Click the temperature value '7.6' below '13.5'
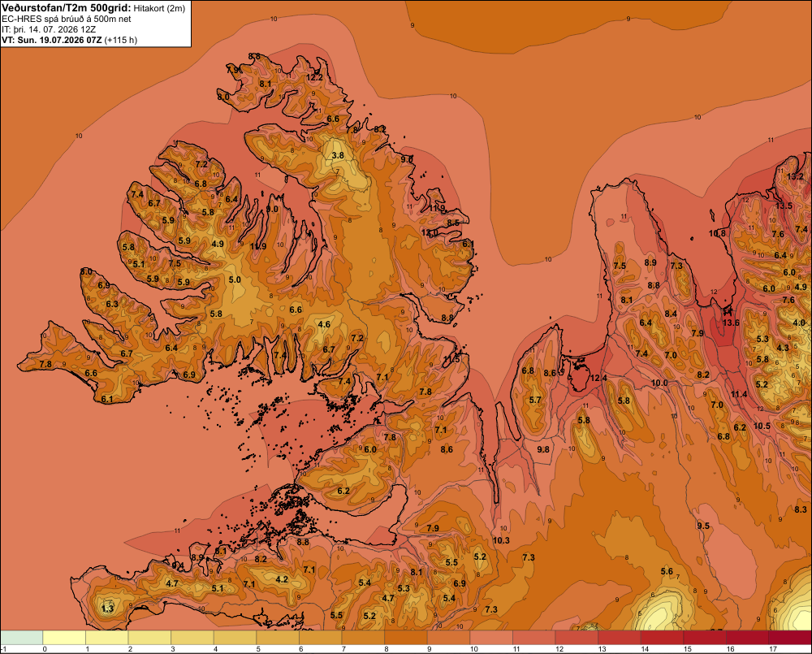This screenshot has height=654, width=812. pyautogui.click(x=778, y=234)
